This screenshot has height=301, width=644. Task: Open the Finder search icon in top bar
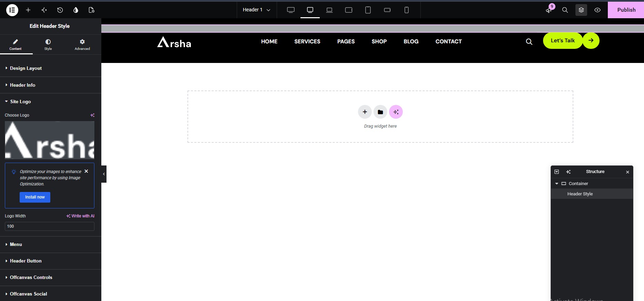click(565, 10)
